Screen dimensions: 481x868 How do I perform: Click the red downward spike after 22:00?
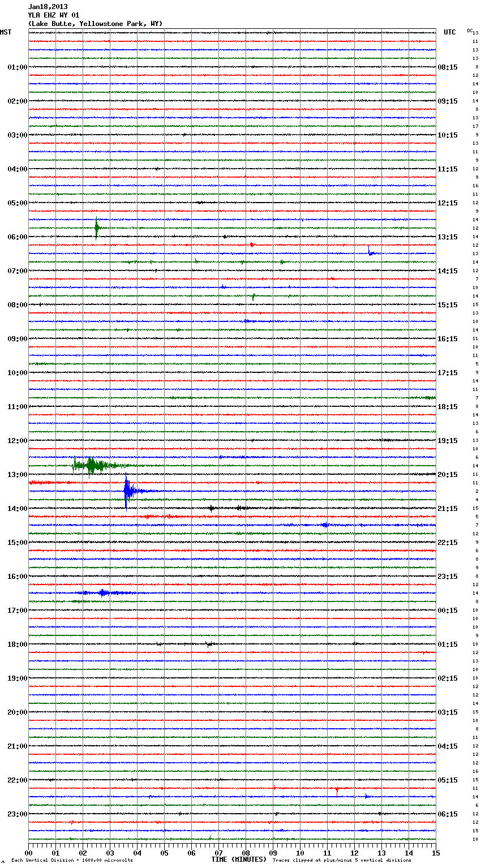pos(337,790)
